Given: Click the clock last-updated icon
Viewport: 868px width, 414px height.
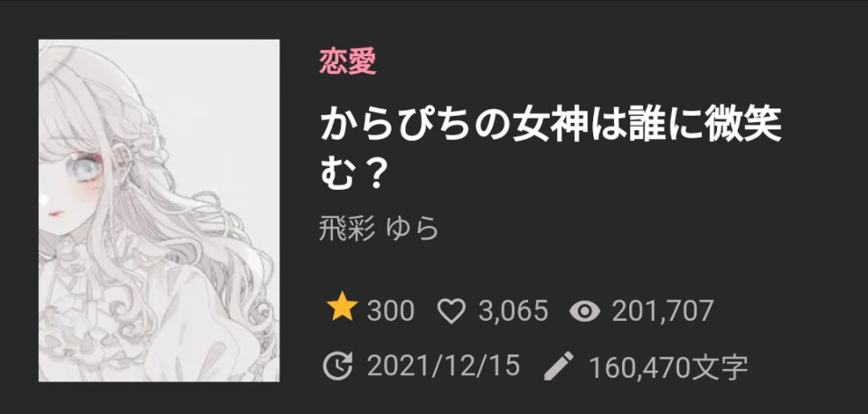Looking at the screenshot, I should (337, 366).
